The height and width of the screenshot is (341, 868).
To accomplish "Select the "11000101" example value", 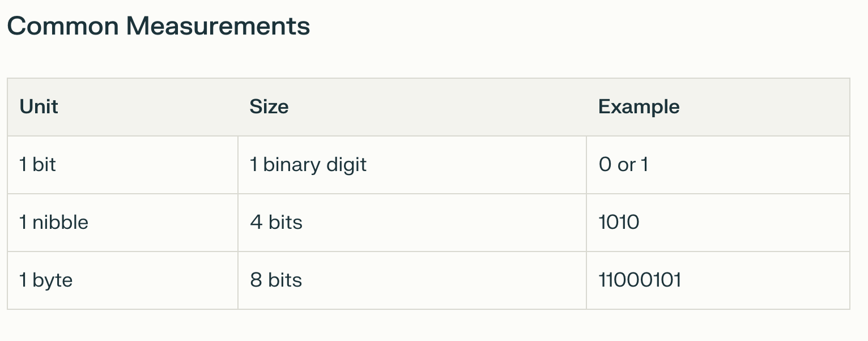I will point(640,280).
